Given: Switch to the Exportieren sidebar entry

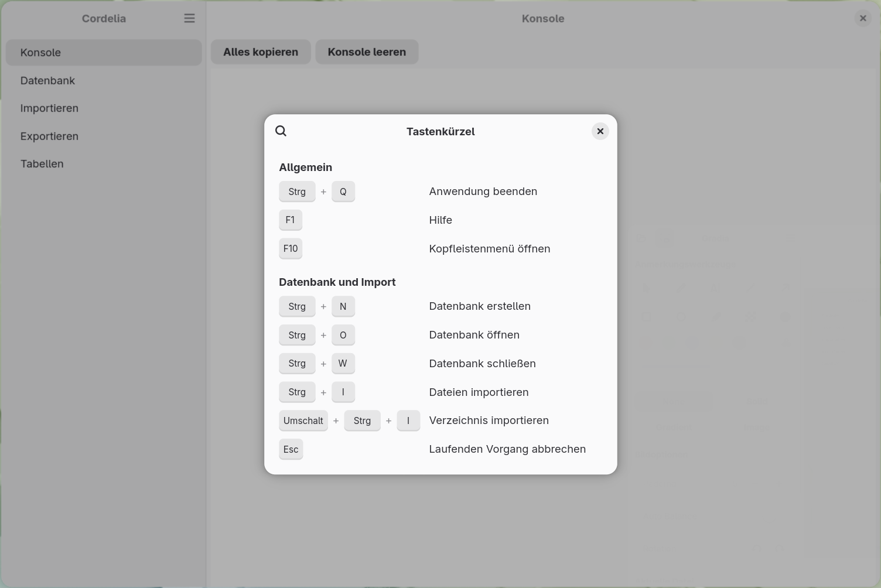Looking at the screenshot, I should click(x=104, y=136).
